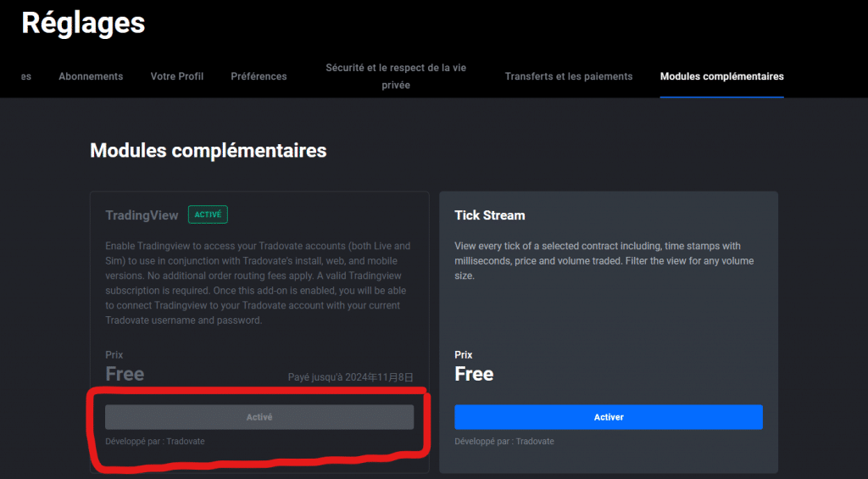Click the green ACTIVÉ badge next to TradingView
Image resolution: width=868 pixels, height=479 pixels.
pyautogui.click(x=208, y=214)
